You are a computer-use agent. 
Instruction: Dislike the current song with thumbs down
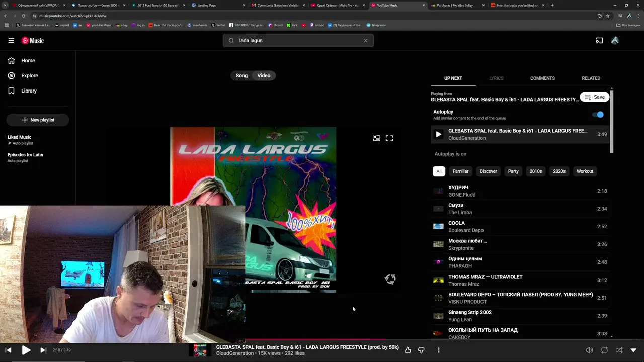(x=421, y=350)
